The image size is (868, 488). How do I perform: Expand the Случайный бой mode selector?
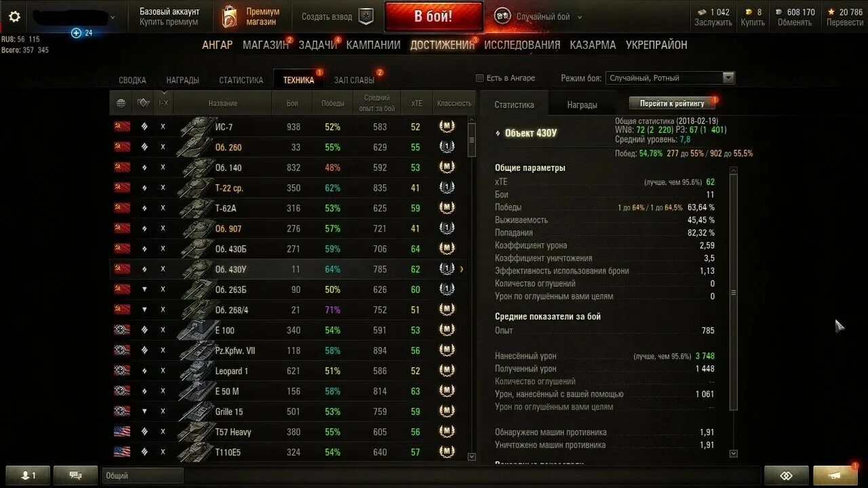[x=580, y=17]
